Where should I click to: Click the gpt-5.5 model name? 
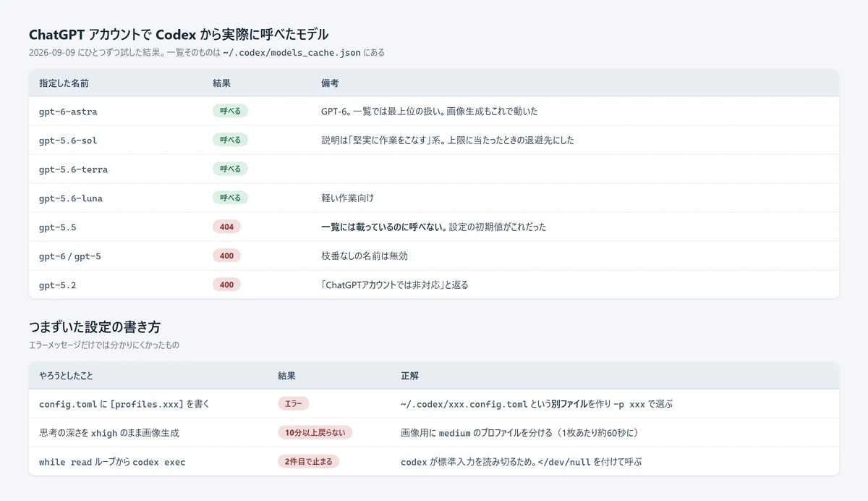pyautogui.click(x=58, y=227)
